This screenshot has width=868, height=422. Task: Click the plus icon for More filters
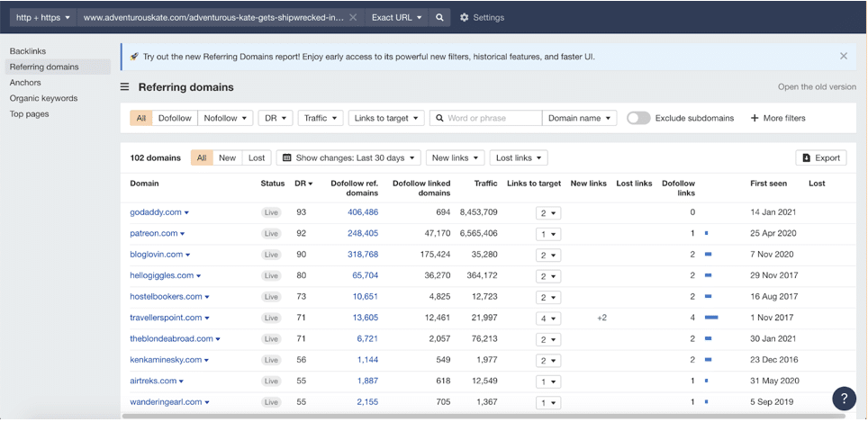tap(755, 118)
